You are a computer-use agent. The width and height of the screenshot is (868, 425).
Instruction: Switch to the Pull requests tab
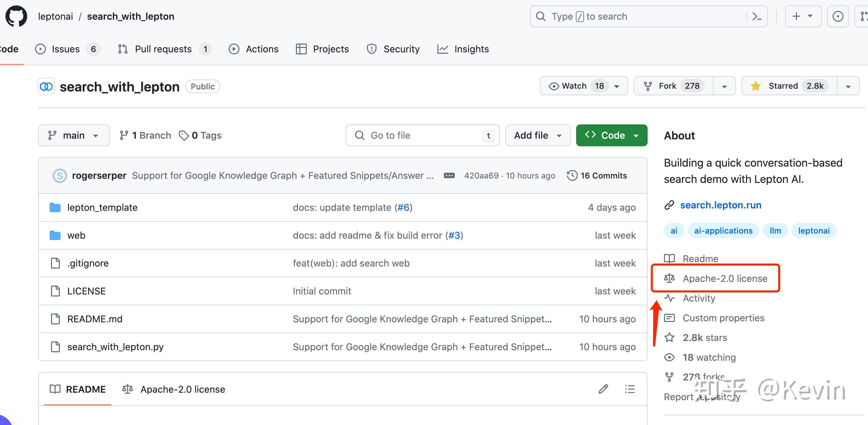click(163, 49)
